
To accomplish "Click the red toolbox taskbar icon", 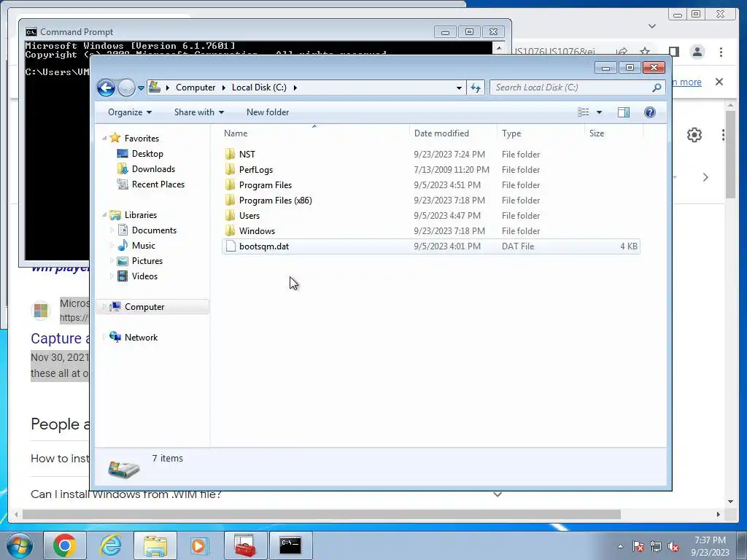I will pyautogui.click(x=245, y=545).
